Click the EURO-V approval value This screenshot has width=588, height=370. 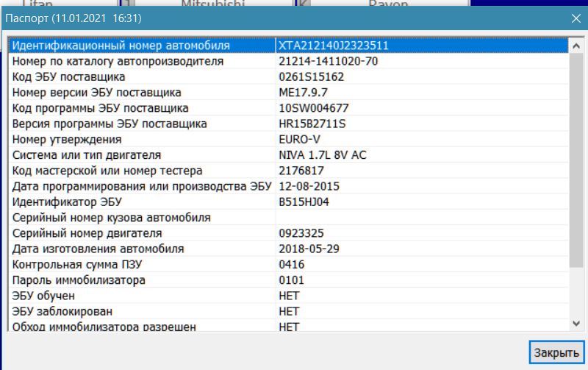(299, 139)
